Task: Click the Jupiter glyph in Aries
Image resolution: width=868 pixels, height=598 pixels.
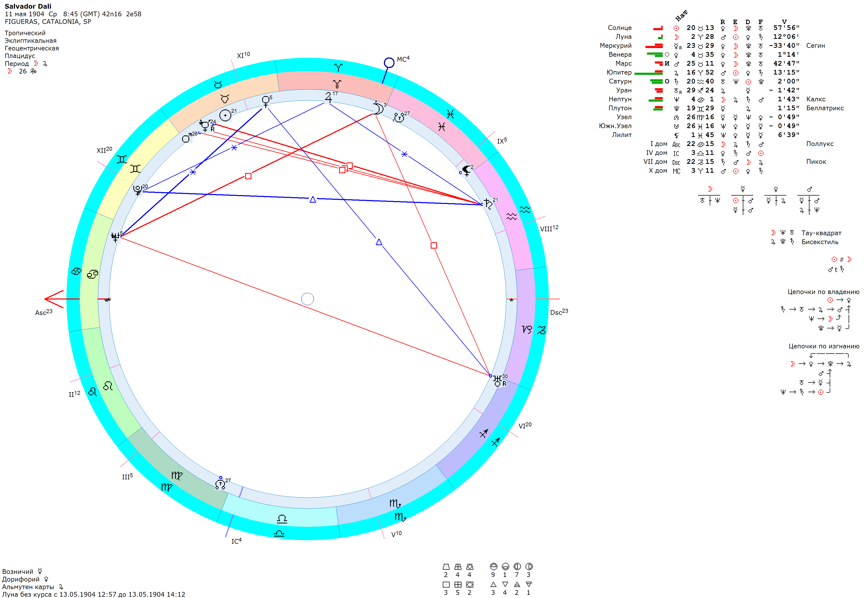Action: pos(329,97)
